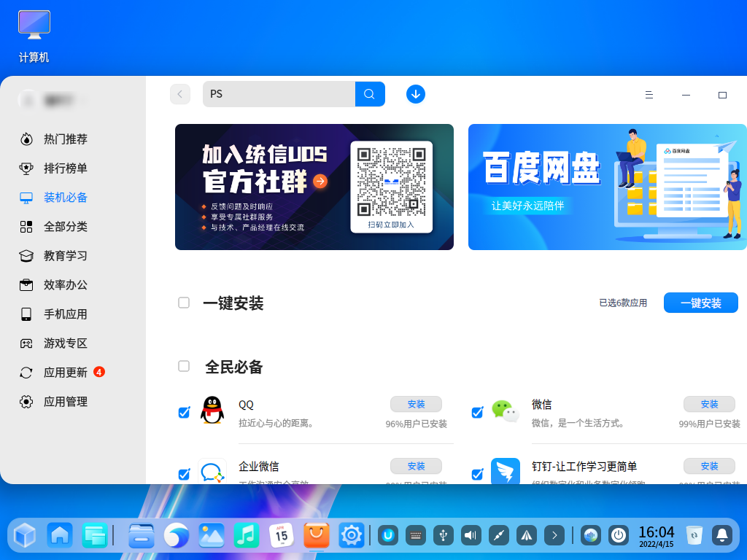The width and height of the screenshot is (747, 560).
Task: Click the round globe tray icon
Action: pyautogui.click(x=591, y=536)
